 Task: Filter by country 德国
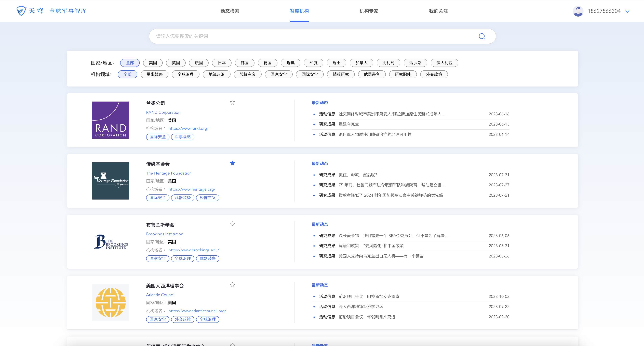268,63
